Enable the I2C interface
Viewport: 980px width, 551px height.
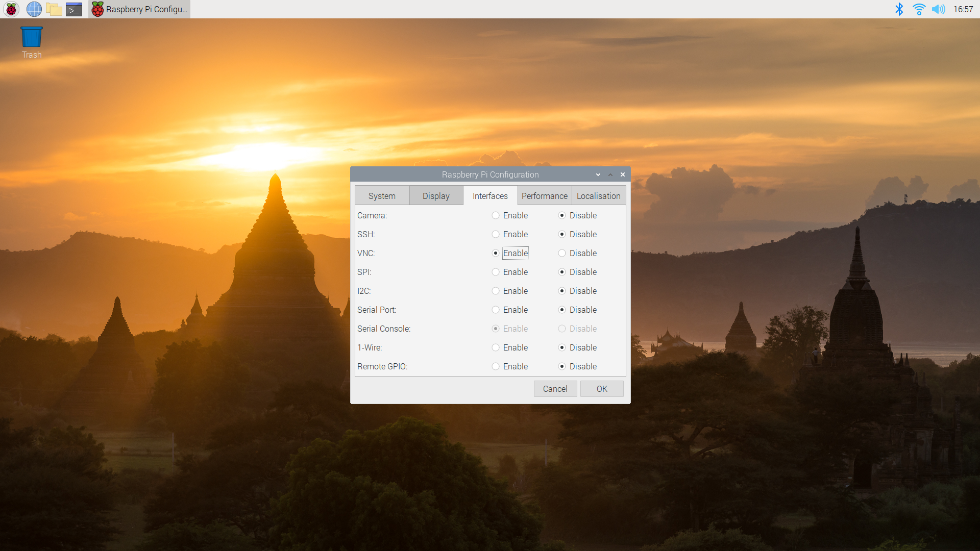(496, 291)
